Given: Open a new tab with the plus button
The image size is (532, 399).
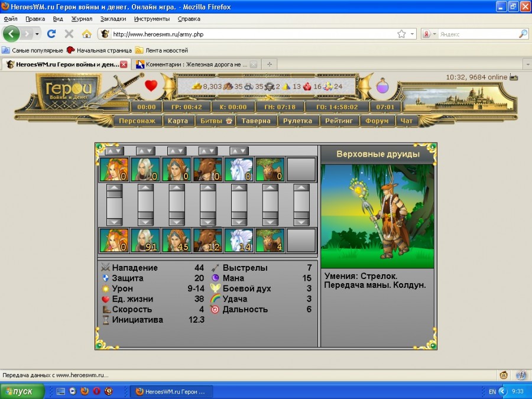Looking at the screenshot, I should 270,64.
